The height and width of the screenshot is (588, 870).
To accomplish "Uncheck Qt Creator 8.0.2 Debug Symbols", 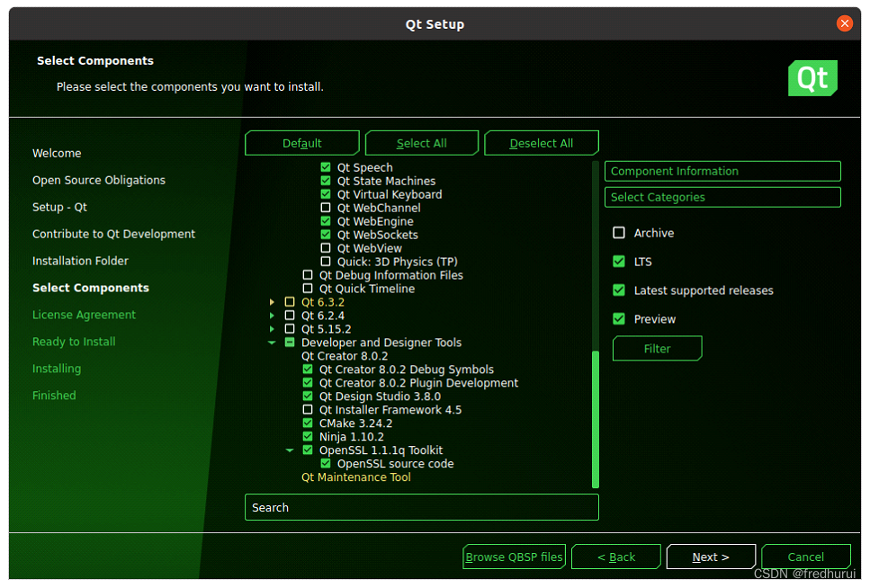I will coord(308,369).
